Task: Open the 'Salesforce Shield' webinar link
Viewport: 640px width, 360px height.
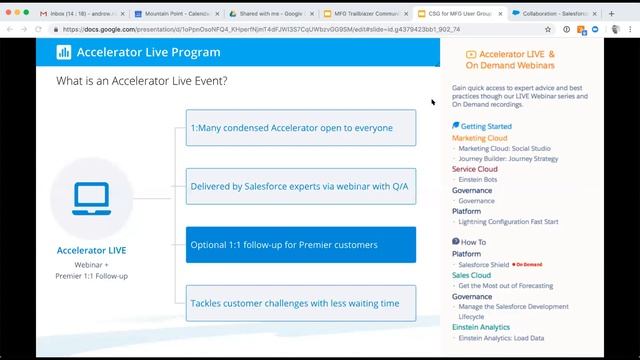Action: tap(484, 264)
